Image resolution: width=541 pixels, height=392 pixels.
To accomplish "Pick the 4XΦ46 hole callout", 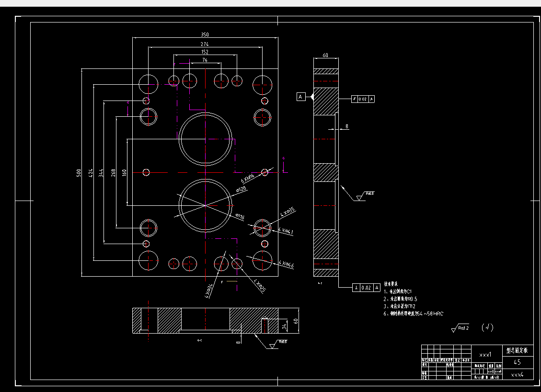I will coord(287,264).
